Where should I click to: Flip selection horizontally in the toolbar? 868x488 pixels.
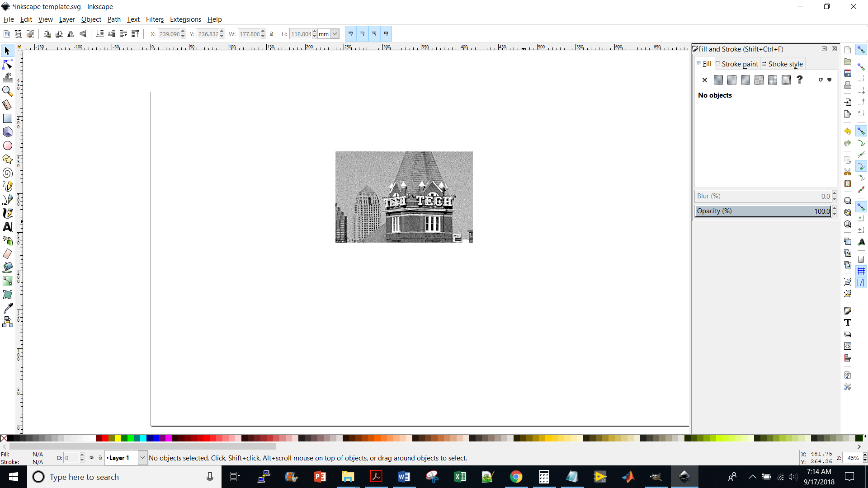(71, 33)
